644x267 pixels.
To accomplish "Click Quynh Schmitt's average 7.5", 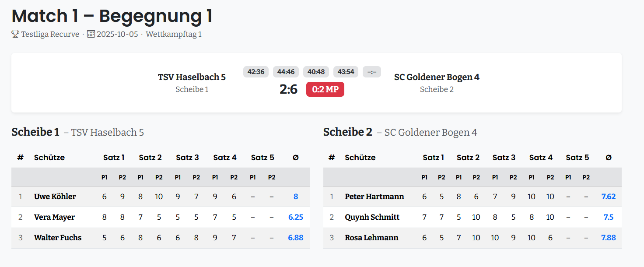I will pyautogui.click(x=609, y=217).
